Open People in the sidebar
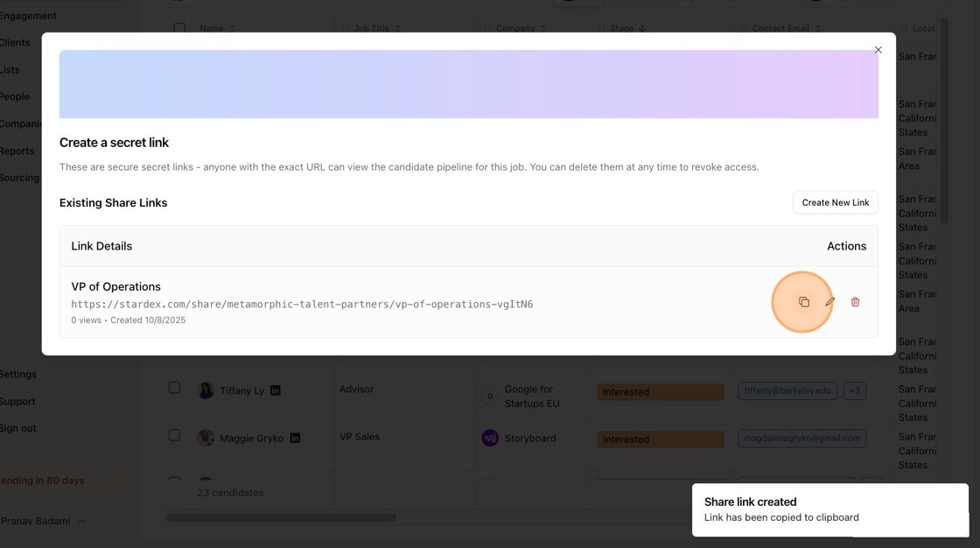980x548 pixels. (x=15, y=96)
